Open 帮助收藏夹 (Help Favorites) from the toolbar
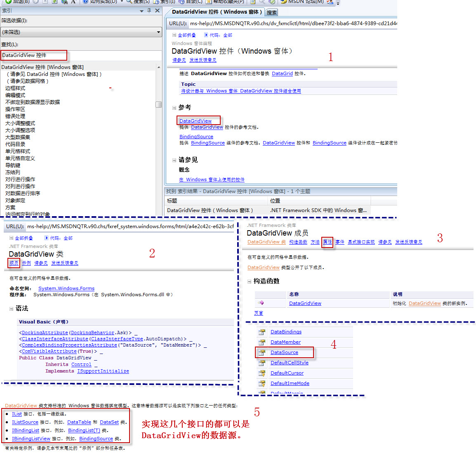 pyautogui.click(x=225, y=2)
